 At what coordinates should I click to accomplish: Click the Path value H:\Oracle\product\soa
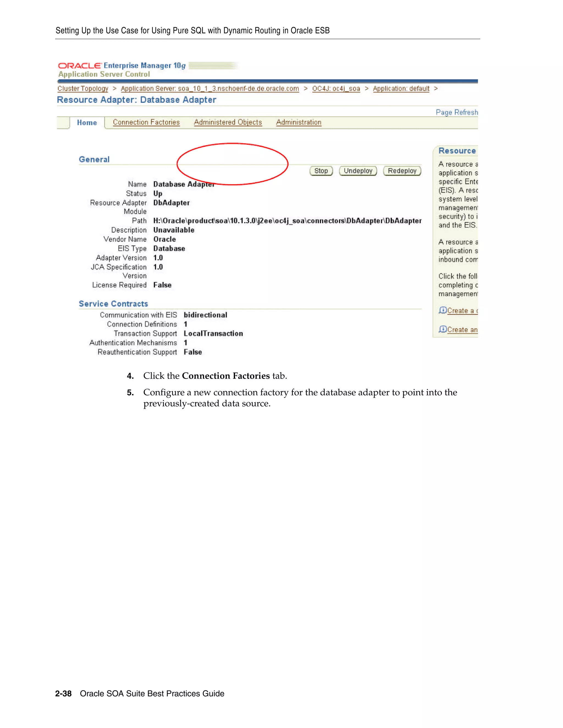coord(288,221)
